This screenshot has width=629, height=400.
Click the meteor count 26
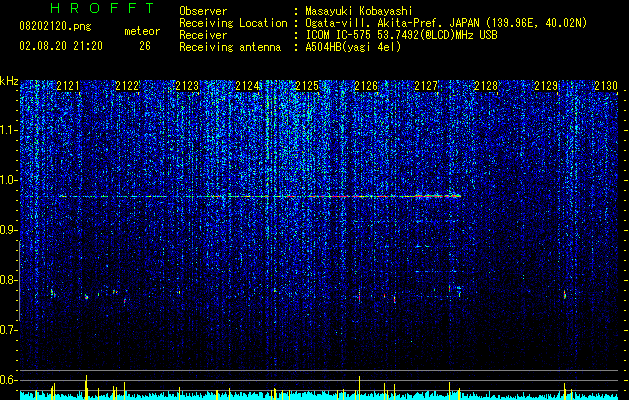pyautogui.click(x=145, y=46)
